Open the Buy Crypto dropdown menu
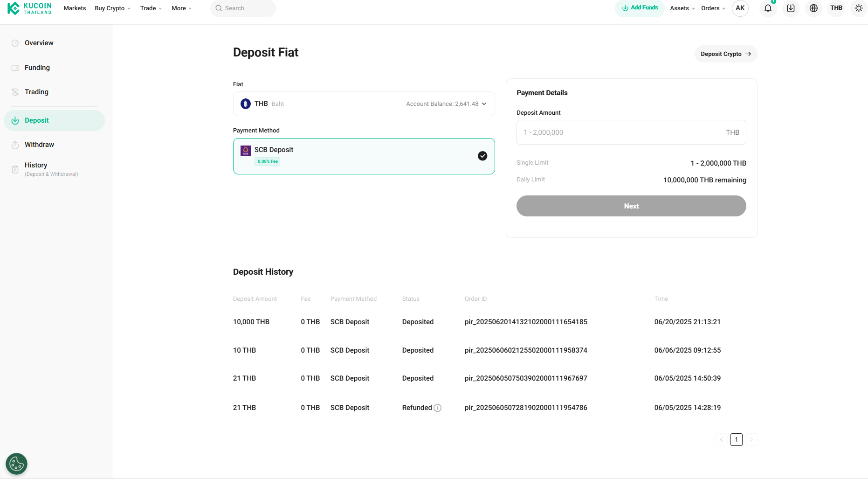 tap(112, 8)
